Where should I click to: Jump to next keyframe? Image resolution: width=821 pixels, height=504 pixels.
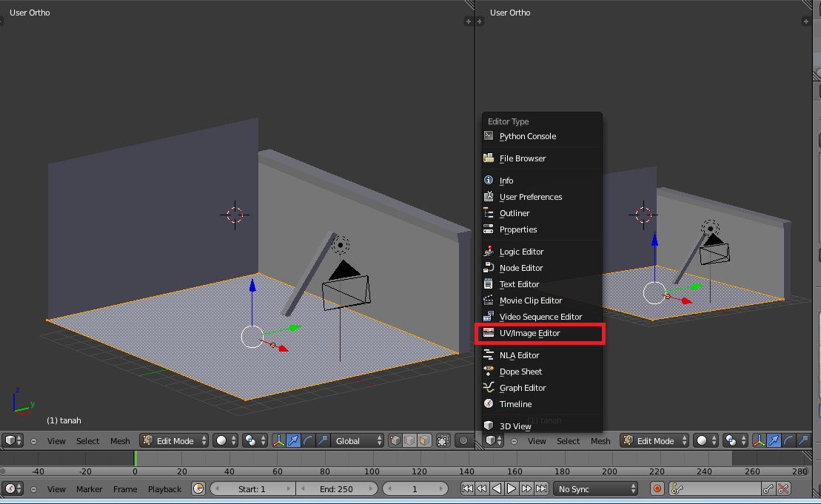click(x=526, y=488)
